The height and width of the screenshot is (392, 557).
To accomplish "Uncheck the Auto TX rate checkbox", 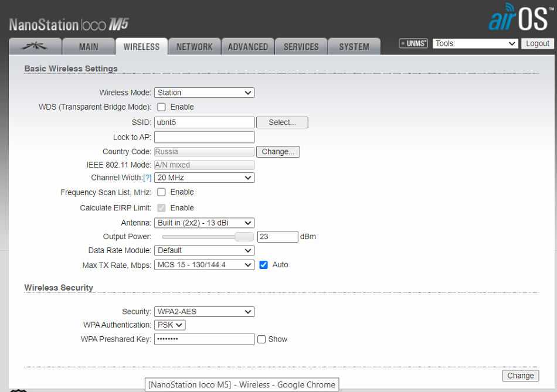I will pos(264,265).
